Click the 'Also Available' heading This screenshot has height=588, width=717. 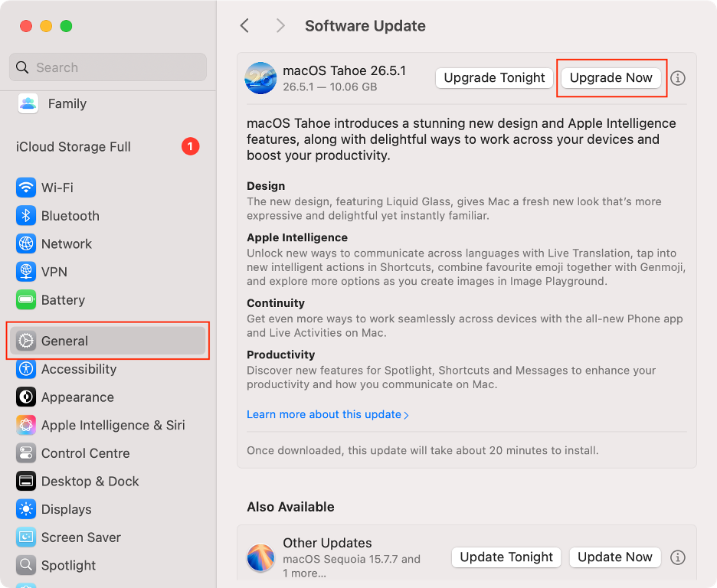290,507
